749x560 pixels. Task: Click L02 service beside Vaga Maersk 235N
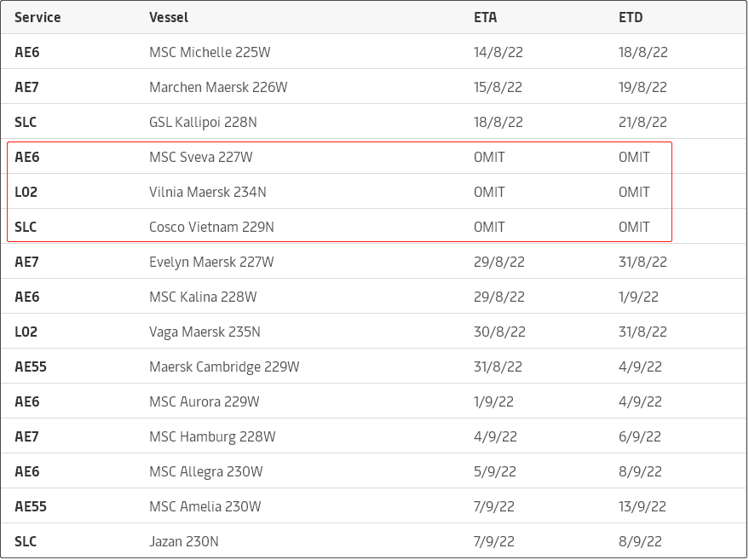point(26,332)
